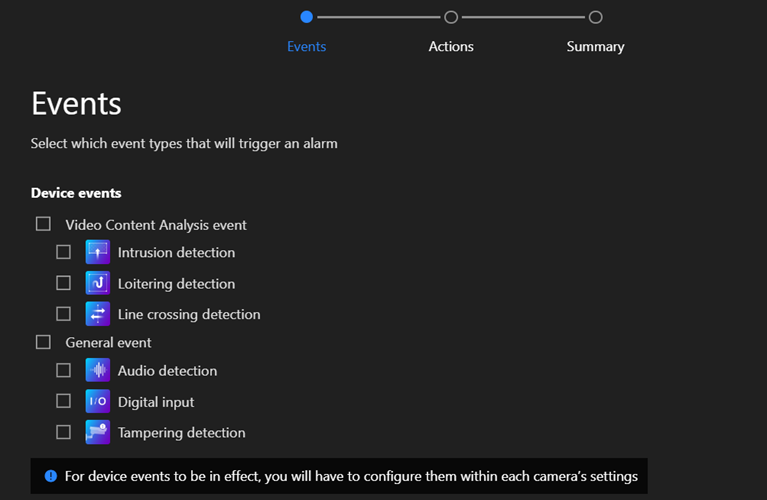Image resolution: width=767 pixels, height=500 pixels.
Task: Click the Loitering detection icon
Action: [97, 284]
